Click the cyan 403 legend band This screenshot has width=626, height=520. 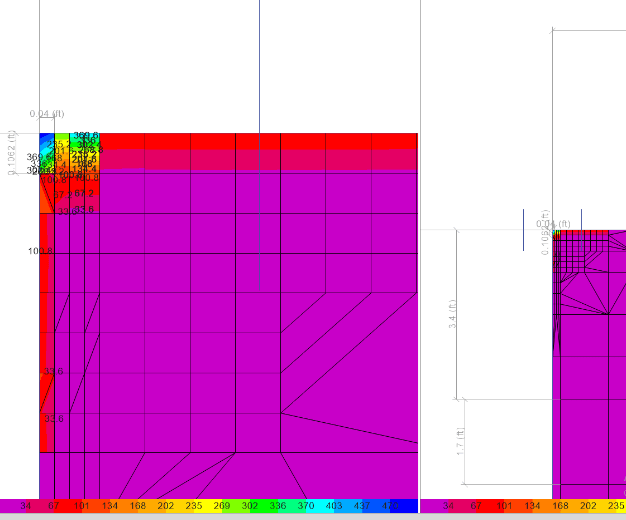click(334, 506)
